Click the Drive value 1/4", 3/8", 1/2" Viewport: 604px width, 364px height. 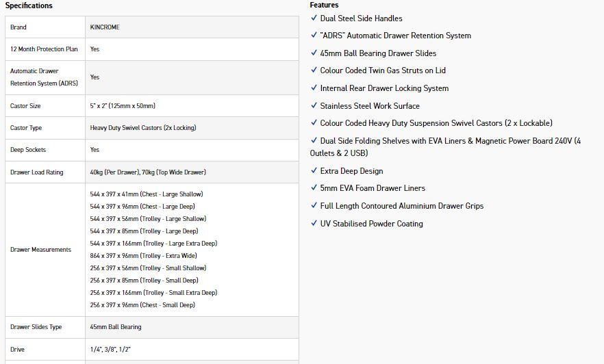click(110, 350)
